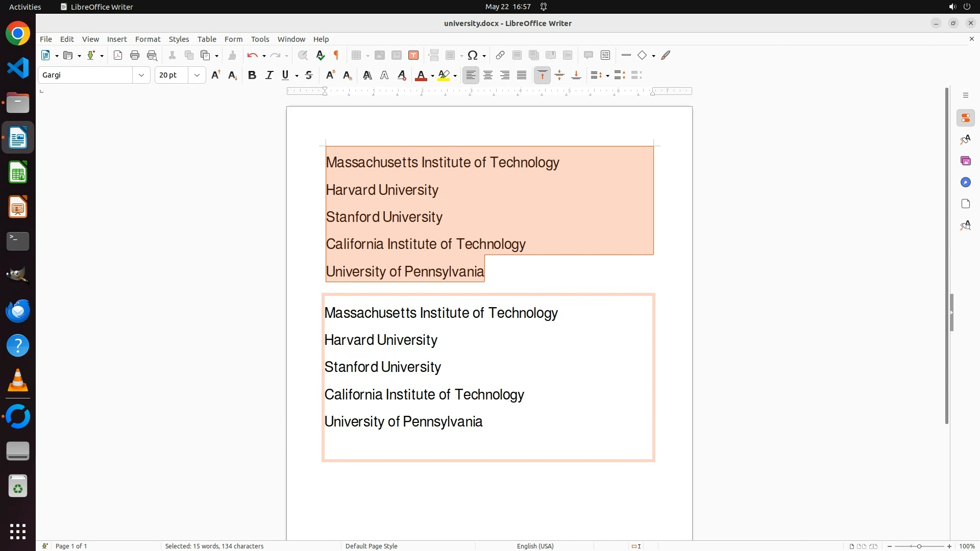Open the Table menu
This screenshot has width=980, height=551.
(x=207, y=39)
